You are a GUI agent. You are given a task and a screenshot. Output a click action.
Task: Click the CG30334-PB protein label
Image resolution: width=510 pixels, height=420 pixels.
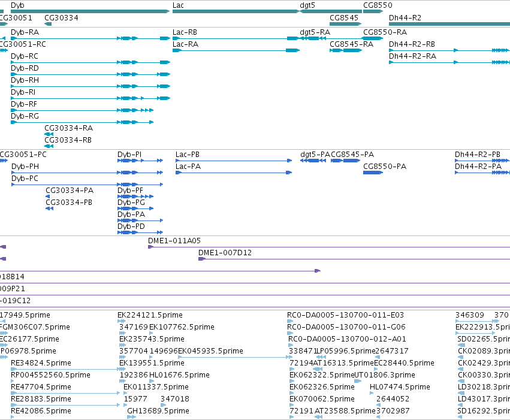click(x=69, y=203)
